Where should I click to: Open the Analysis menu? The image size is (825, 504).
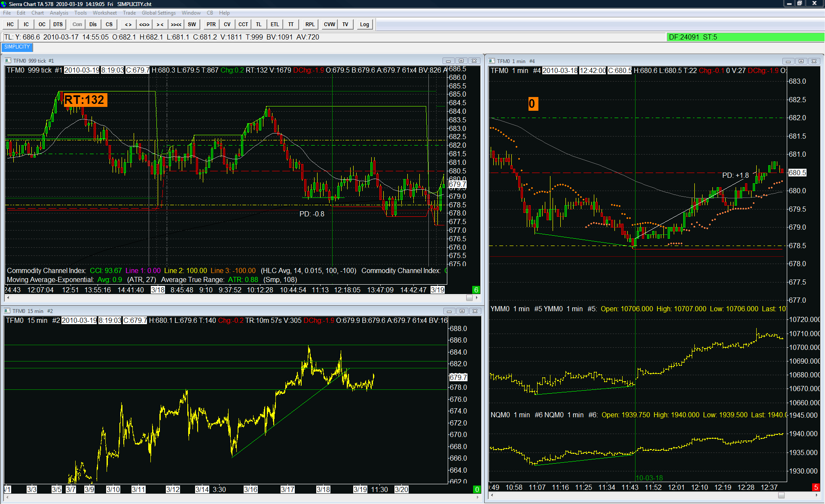(59, 13)
